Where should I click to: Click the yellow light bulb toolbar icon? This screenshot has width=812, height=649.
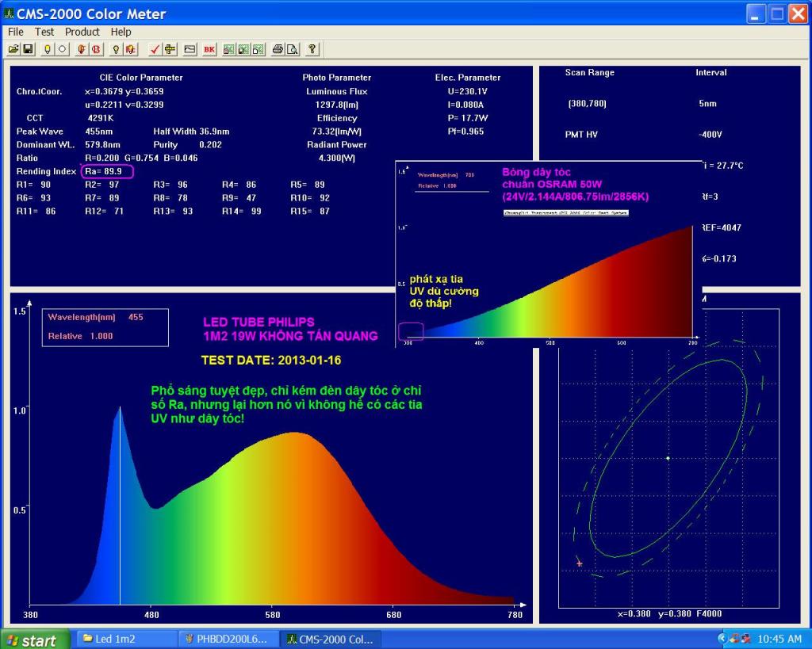48,49
